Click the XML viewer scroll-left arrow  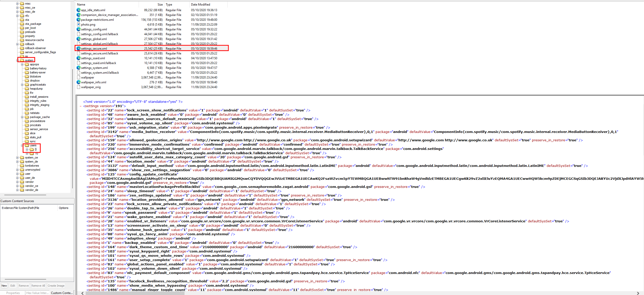pos(83,293)
